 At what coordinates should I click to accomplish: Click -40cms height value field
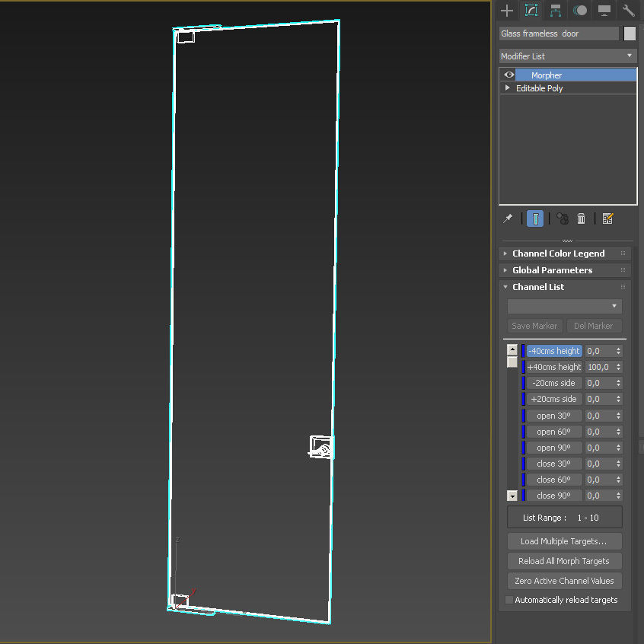[x=600, y=351]
